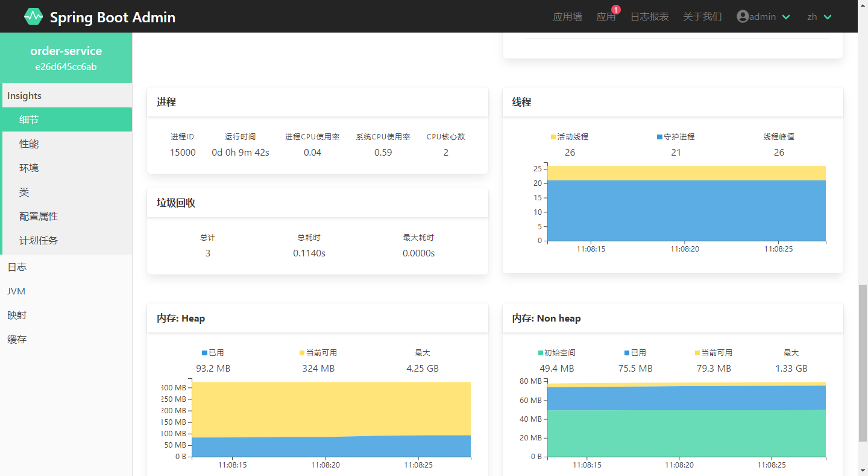The image size is (868, 476).
Task: Click the instance id e26d645cc6ab
Action: pyautogui.click(x=66, y=67)
